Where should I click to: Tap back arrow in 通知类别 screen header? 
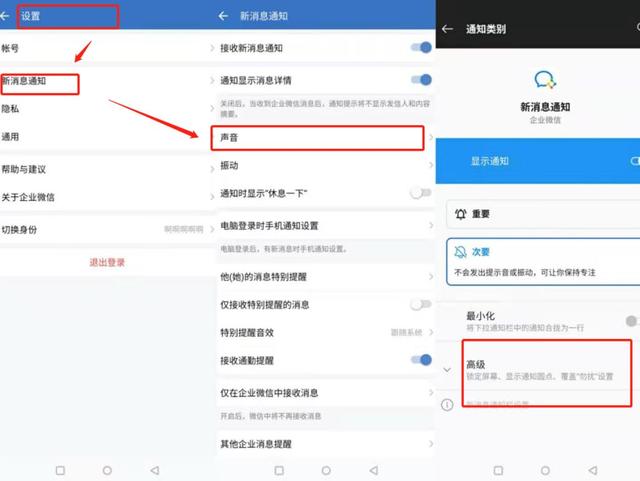pos(447,29)
